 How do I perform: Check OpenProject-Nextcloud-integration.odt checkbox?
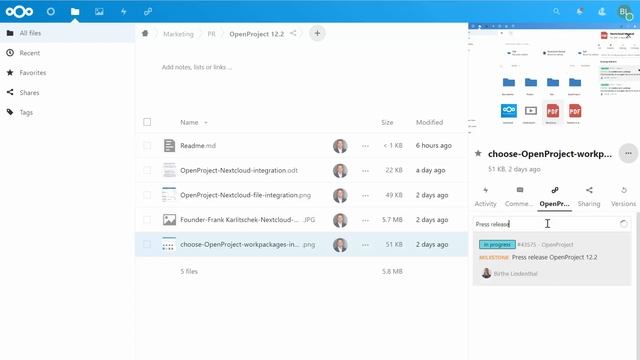click(147, 171)
